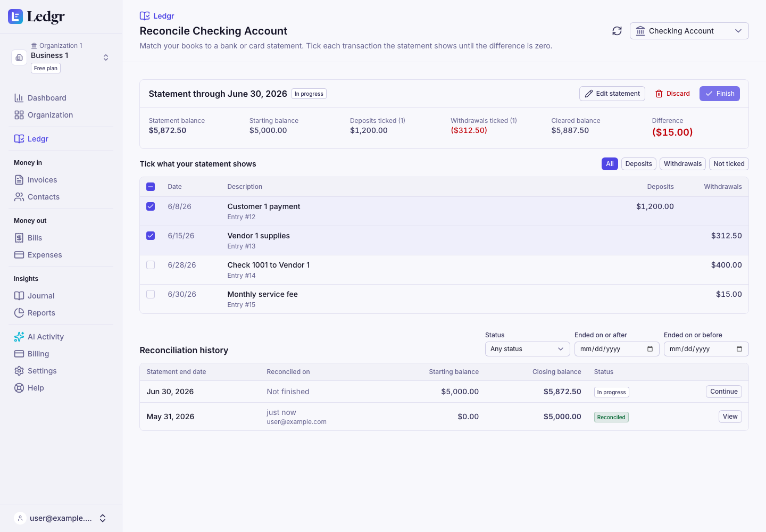Image resolution: width=766 pixels, height=532 pixels.
Task: Click the Finish button
Action: tap(720, 94)
